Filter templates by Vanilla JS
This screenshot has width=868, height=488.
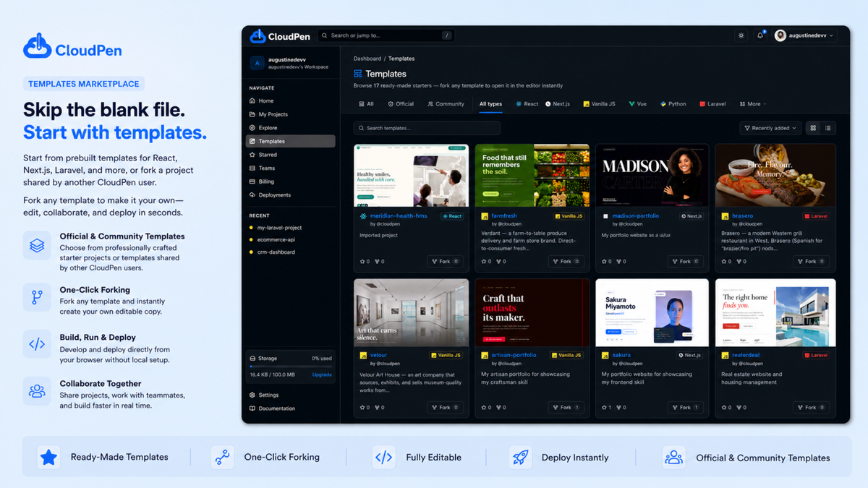[x=600, y=104]
